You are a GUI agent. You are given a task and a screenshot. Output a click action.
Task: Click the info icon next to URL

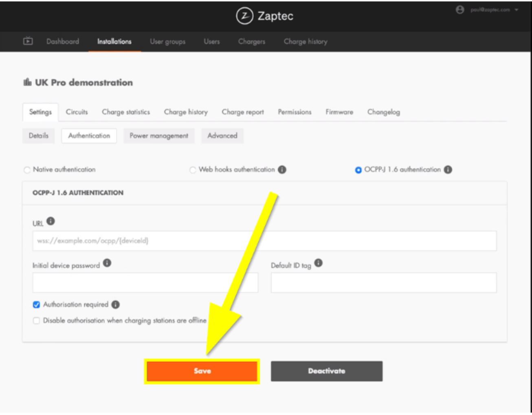tap(51, 221)
